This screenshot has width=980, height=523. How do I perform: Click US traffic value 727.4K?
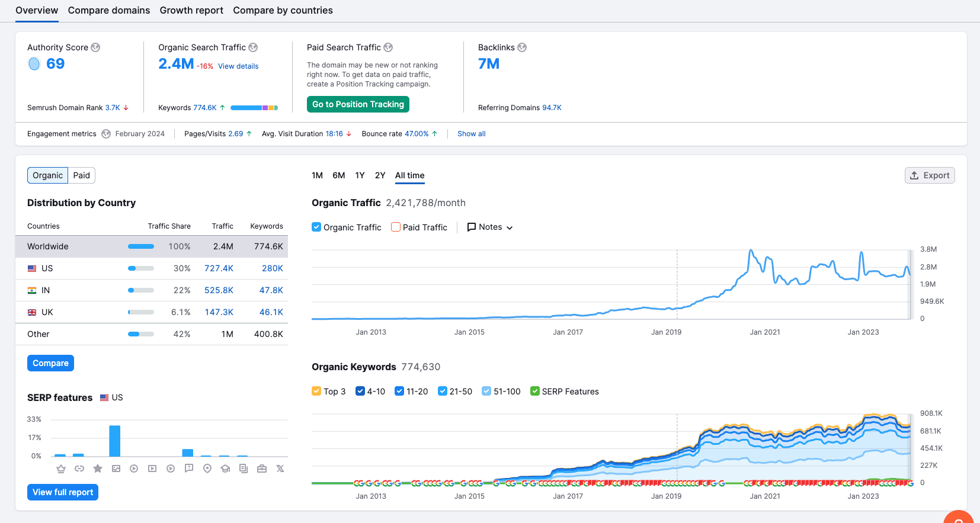click(x=219, y=268)
